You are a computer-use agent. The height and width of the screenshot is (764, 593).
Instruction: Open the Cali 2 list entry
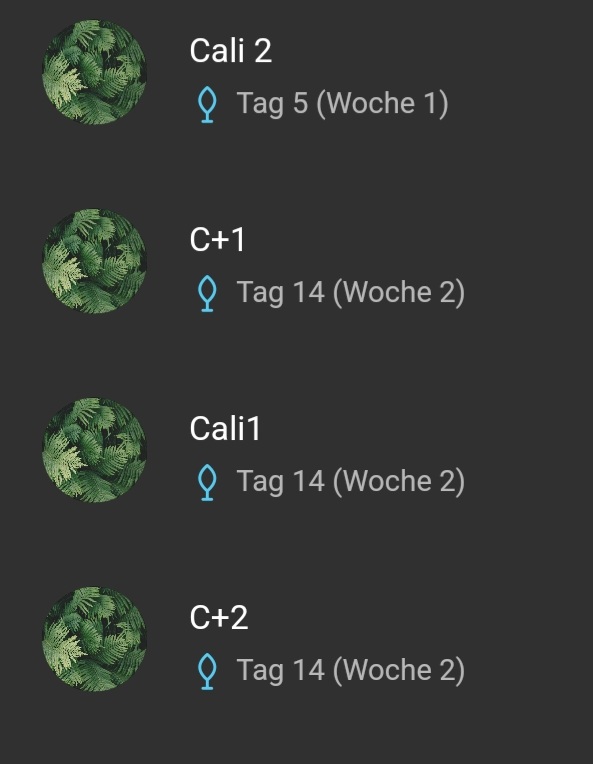(296, 72)
